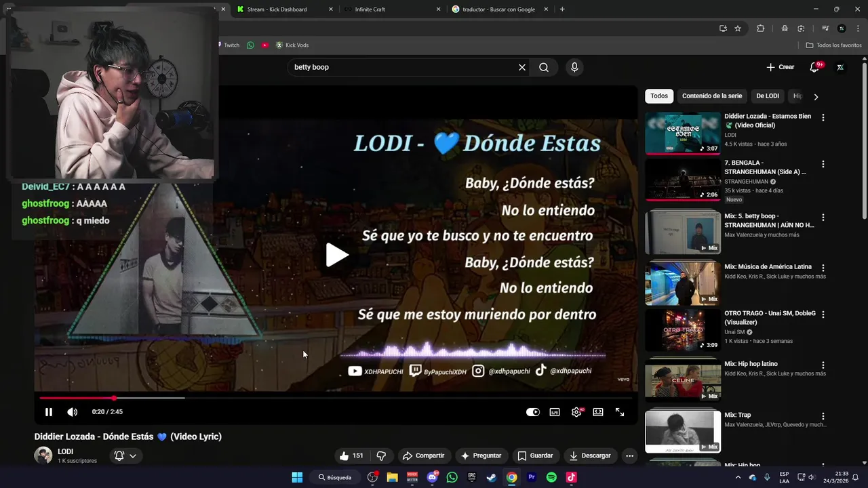
Task: Clear the search box with the X
Action: point(522,67)
